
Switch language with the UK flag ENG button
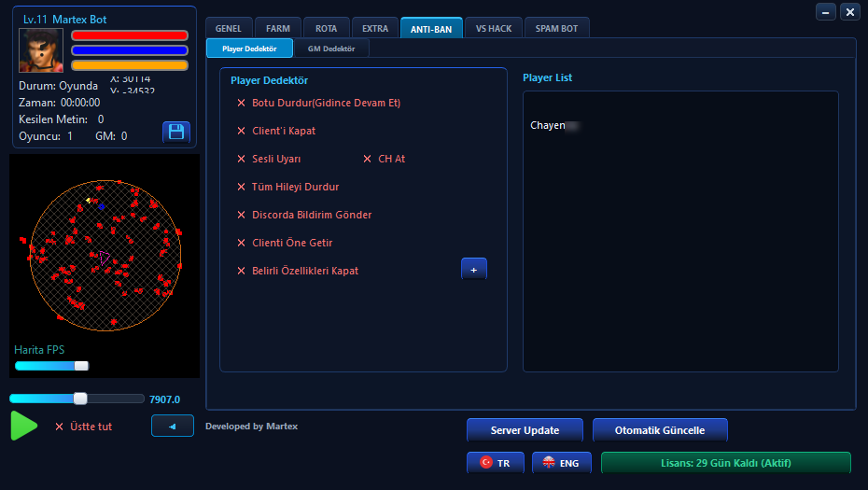561,463
